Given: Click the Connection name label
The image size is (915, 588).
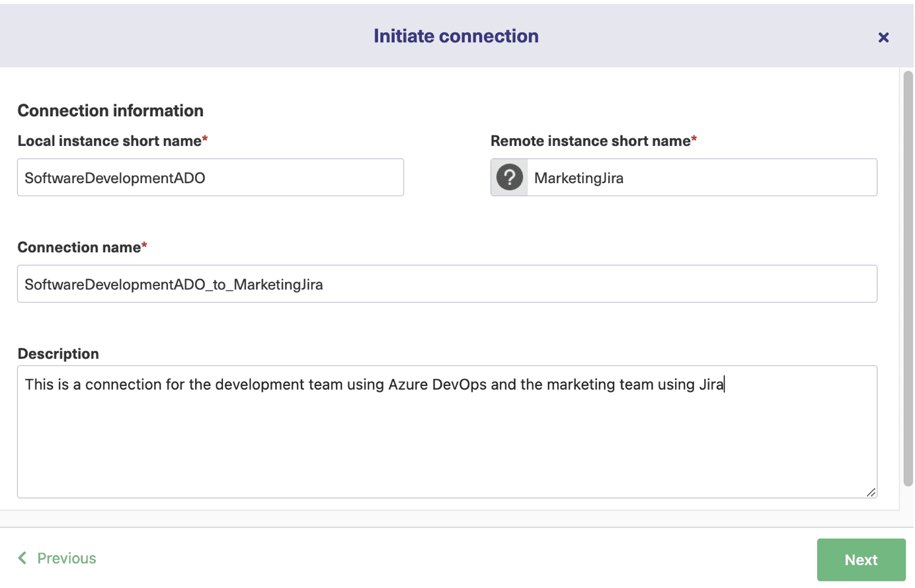Looking at the screenshot, I should tap(82, 247).
